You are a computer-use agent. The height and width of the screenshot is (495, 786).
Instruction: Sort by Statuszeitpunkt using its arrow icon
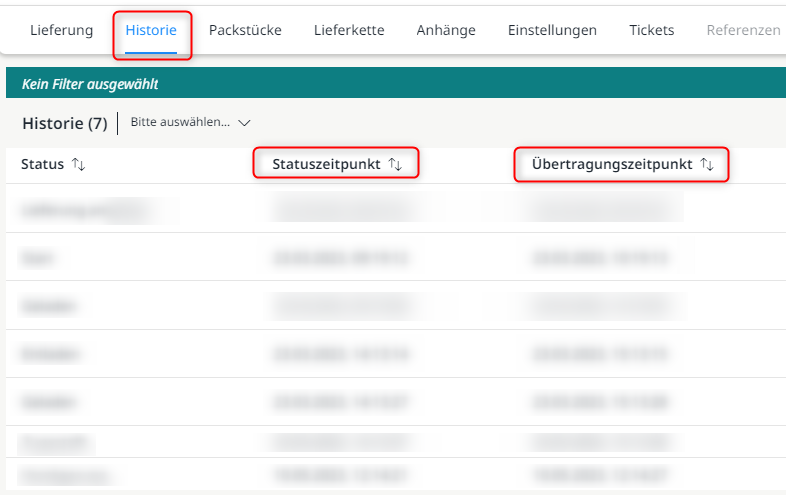[x=396, y=164]
